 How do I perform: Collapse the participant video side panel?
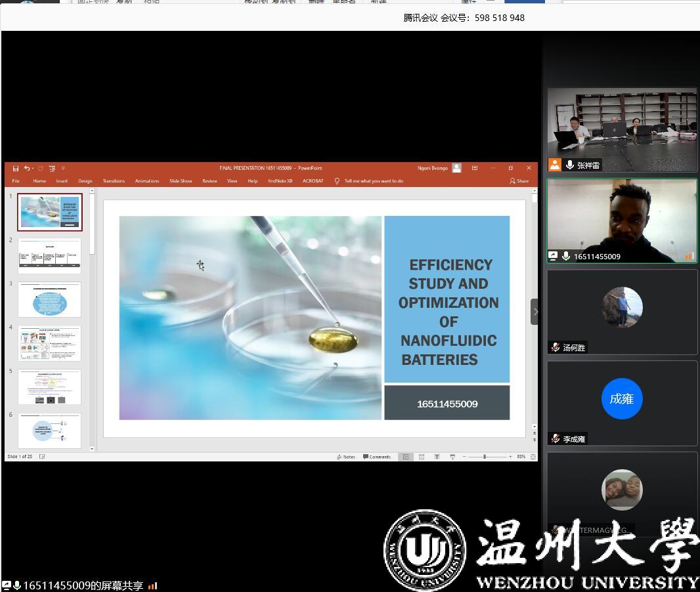click(x=535, y=312)
